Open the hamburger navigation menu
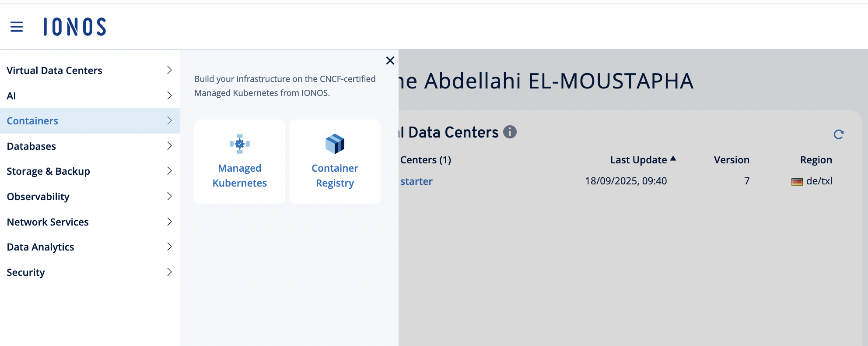Image resolution: width=868 pixels, height=346 pixels. tap(17, 26)
